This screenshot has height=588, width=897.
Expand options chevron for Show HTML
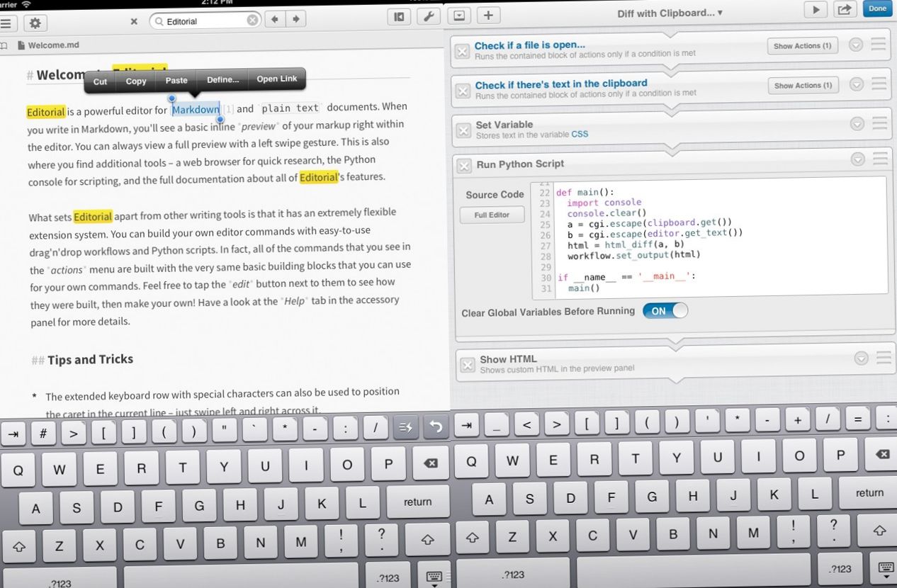click(x=861, y=358)
